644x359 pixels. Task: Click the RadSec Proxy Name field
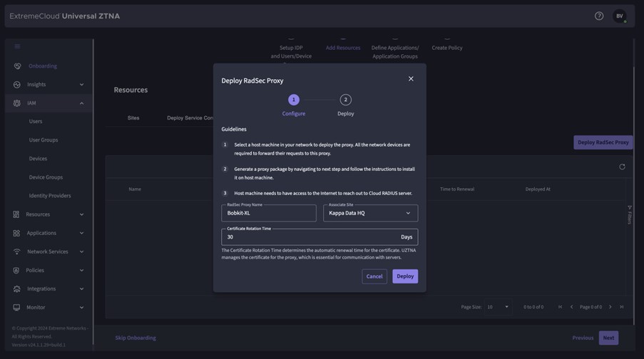click(269, 213)
